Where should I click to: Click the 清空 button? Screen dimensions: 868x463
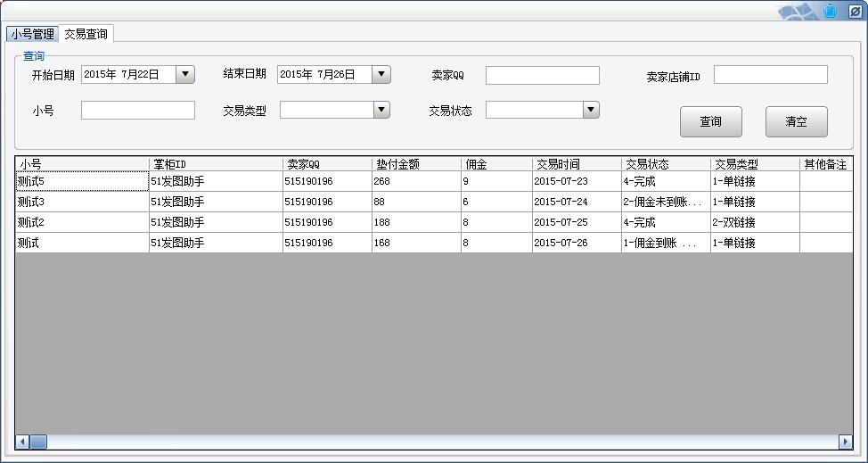796,122
